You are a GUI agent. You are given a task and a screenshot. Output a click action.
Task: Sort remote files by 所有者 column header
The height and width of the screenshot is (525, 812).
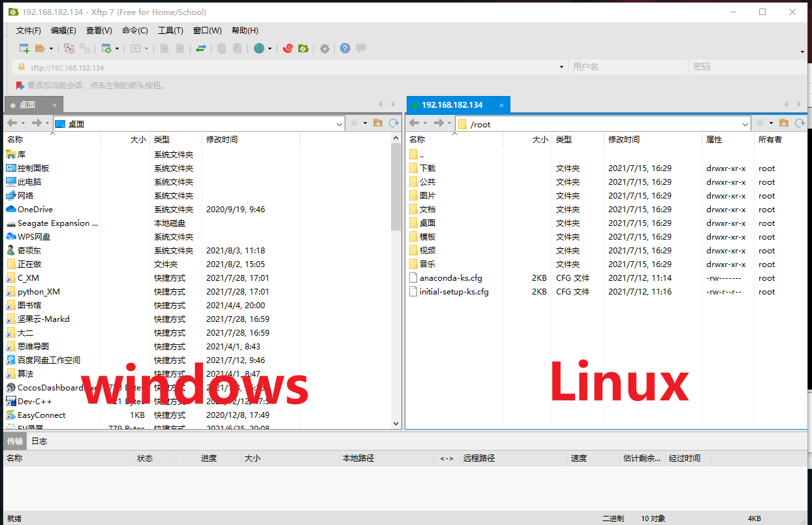(x=780, y=140)
